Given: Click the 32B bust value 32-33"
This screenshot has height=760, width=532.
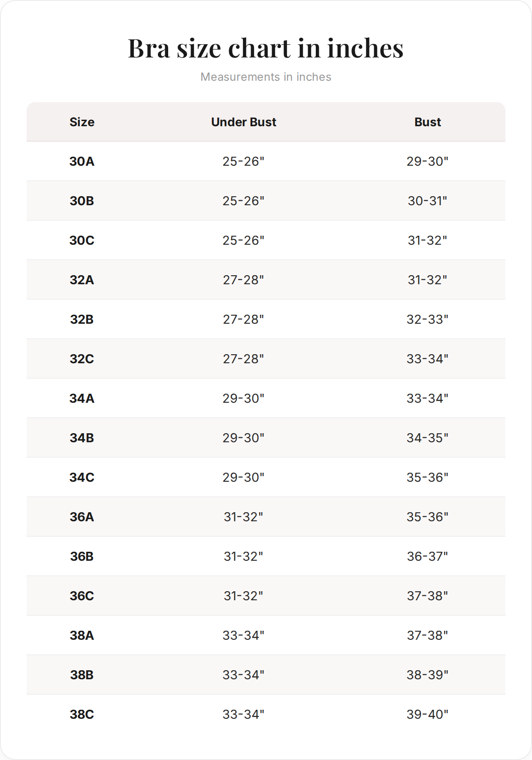Looking at the screenshot, I should pyautogui.click(x=428, y=319).
